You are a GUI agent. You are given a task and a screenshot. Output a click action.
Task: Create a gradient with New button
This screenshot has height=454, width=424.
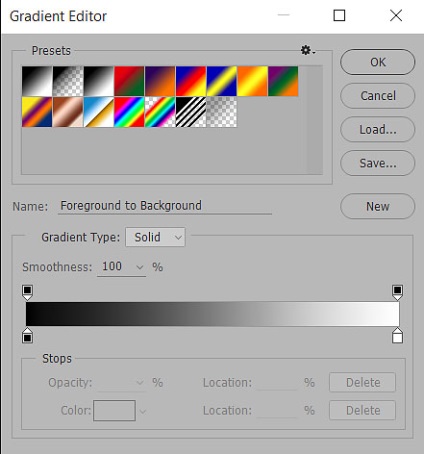coord(378,206)
